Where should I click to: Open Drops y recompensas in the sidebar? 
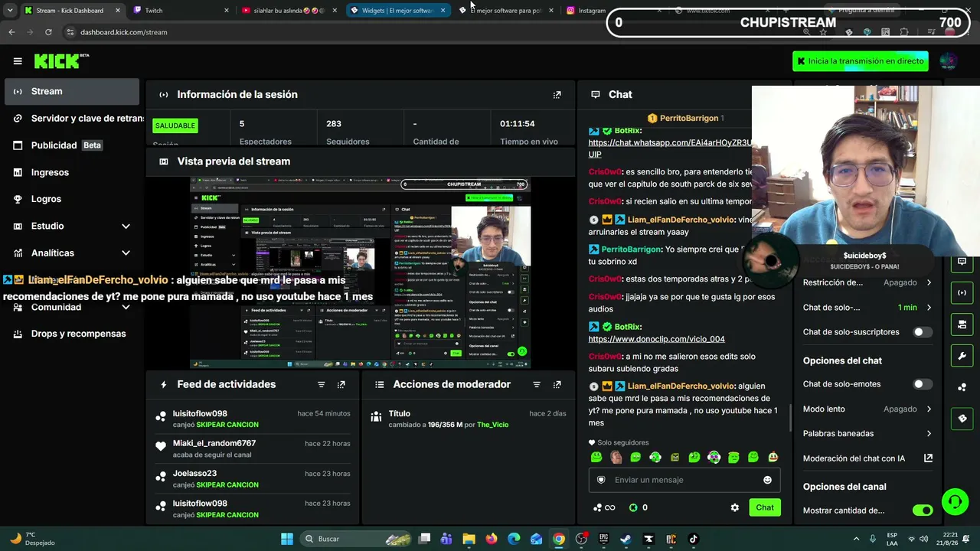click(x=73, y=334)
